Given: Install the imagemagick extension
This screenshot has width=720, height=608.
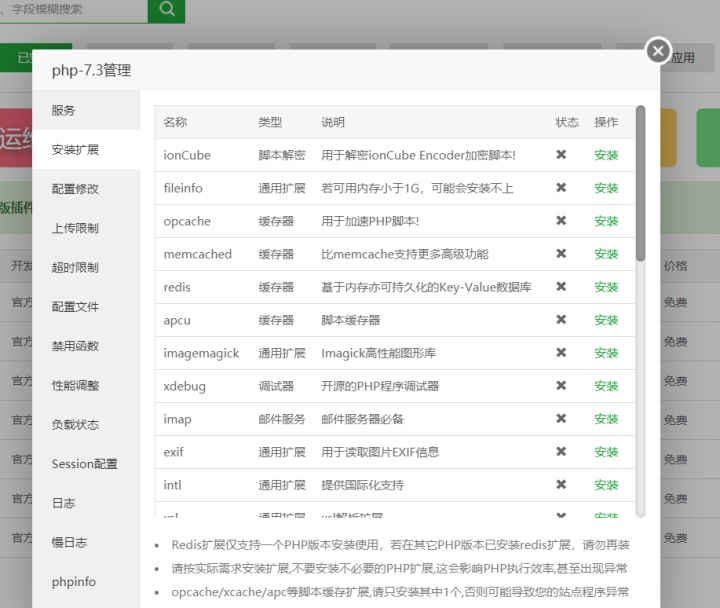Looking at the screenshot, I should tap(606, 354).
